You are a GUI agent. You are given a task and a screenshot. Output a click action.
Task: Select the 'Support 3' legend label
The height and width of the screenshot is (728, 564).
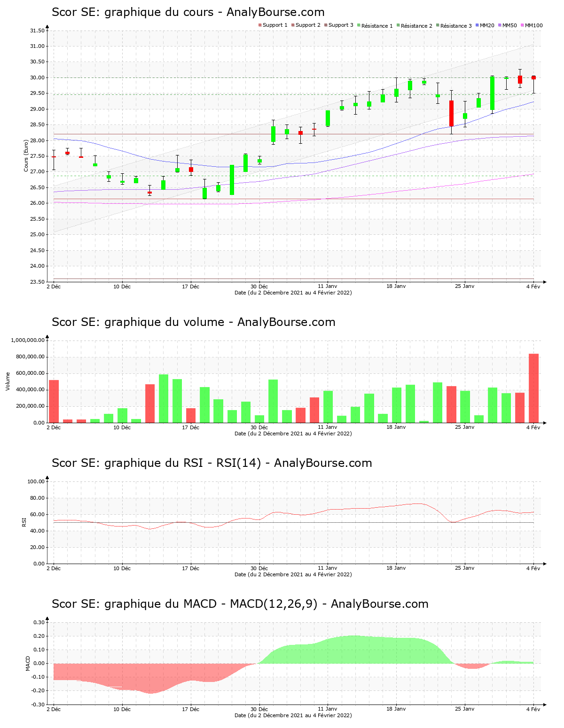point(341,25)
